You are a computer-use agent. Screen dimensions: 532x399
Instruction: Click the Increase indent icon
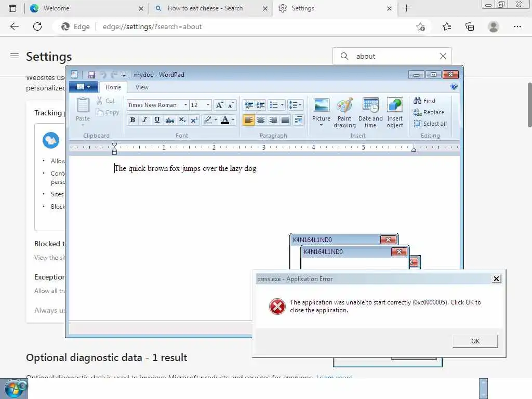tap(261, 105)
